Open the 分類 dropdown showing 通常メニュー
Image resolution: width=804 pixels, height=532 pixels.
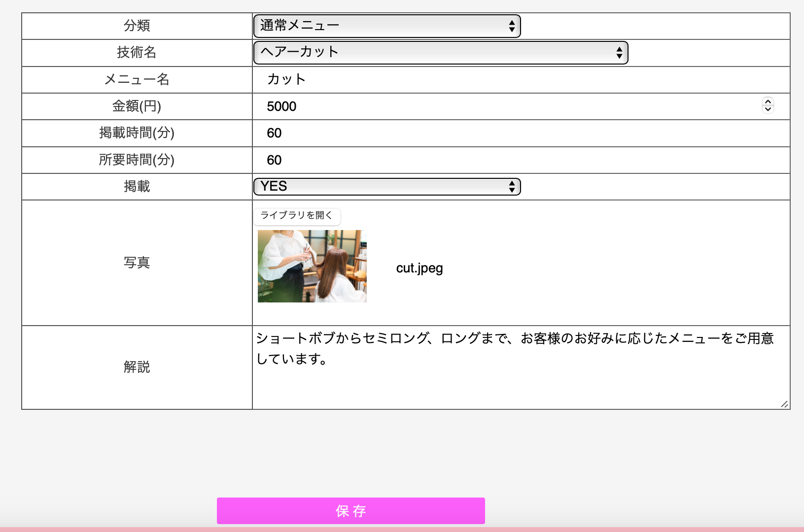[x=386, y=26]
